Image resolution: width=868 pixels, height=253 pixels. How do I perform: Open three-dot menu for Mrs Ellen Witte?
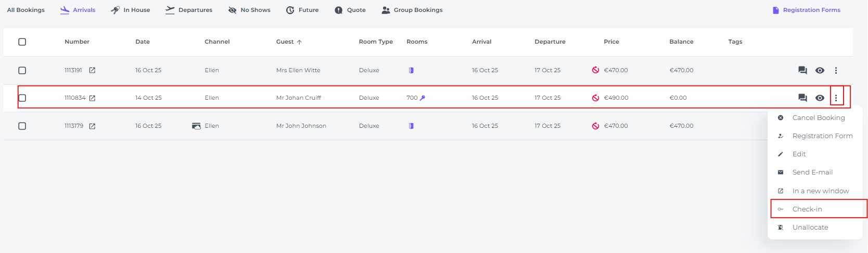click(836, 70)
